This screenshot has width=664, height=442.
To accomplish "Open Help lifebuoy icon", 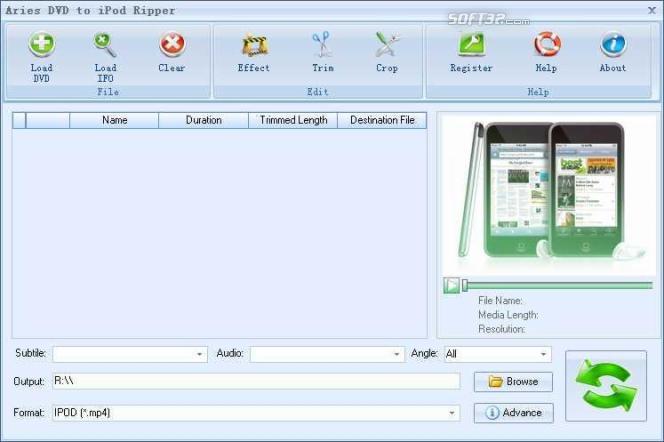I will point(547,44).
